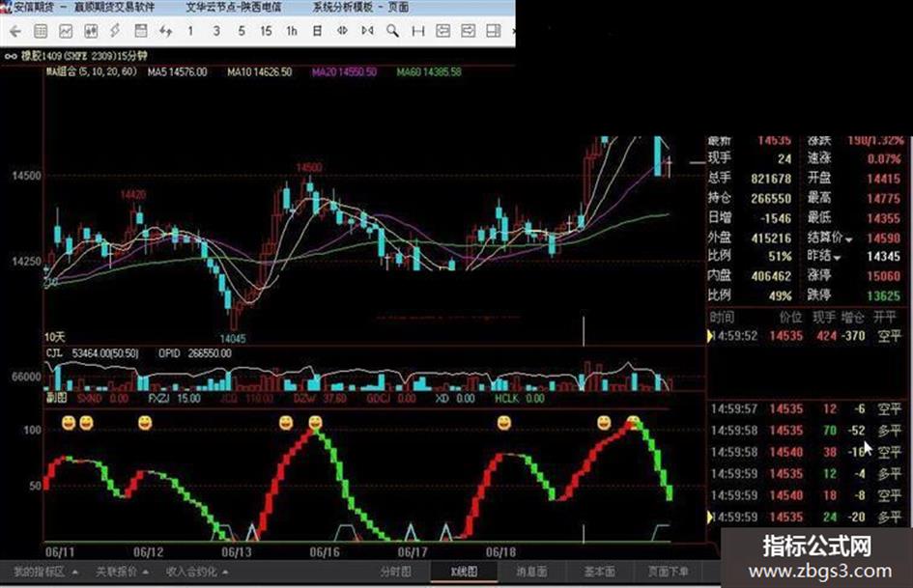The height and width of the screenshot is (588, 913).
Task: Click the MA组合(5,10,20,60) indicator label
Action: click(x=91, y=71)
